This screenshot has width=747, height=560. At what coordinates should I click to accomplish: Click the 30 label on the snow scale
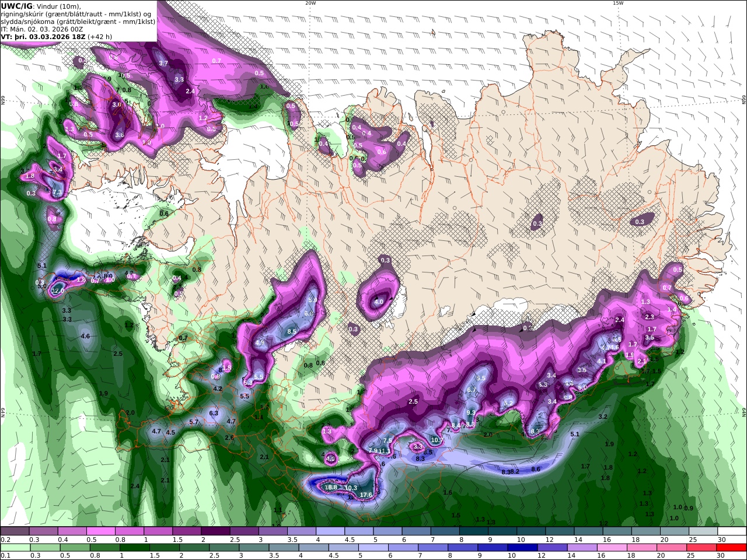(722, 540)
